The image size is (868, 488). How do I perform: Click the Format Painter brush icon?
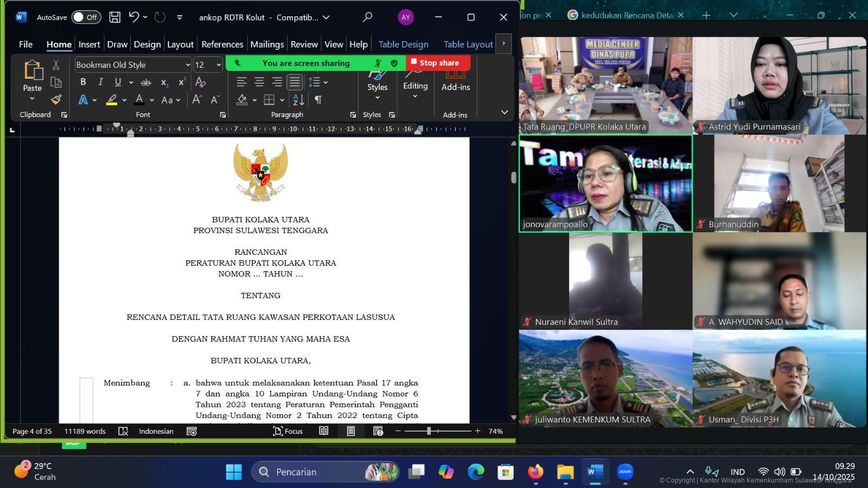[x=56, y=100]
